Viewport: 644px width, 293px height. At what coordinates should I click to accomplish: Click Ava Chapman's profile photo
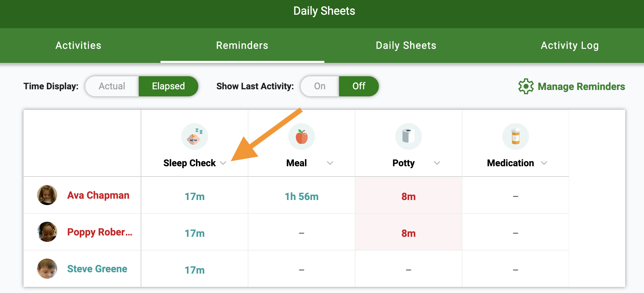pyautogui.click(x=47, y=195)
